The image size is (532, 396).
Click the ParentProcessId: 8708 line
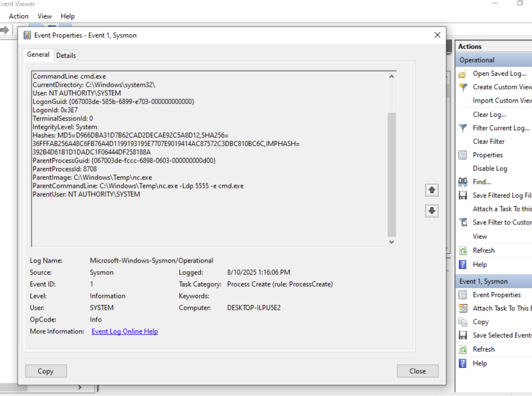pos(65,169)
